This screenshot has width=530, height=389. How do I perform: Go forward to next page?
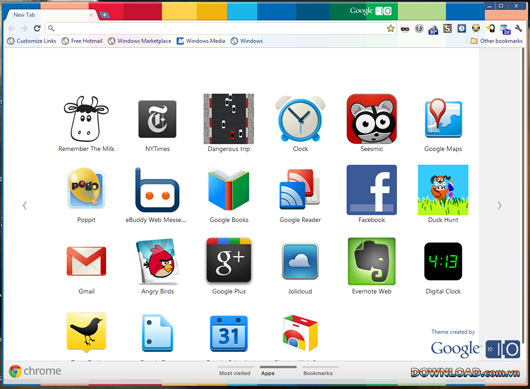point(24,28)
